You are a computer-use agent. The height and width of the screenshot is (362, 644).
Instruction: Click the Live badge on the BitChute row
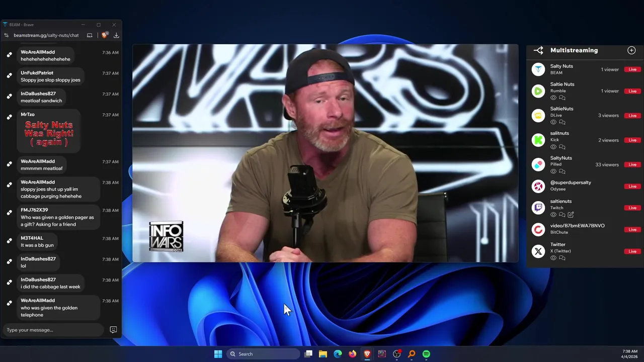click(x=632, y=229)
